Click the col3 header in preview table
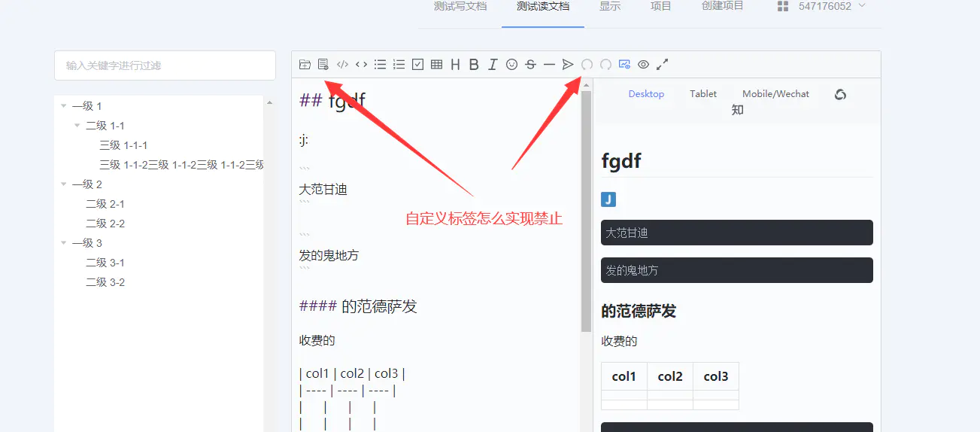Image resolution: width=980 pixels, height=432 pixels. click(x=716, y=376)
